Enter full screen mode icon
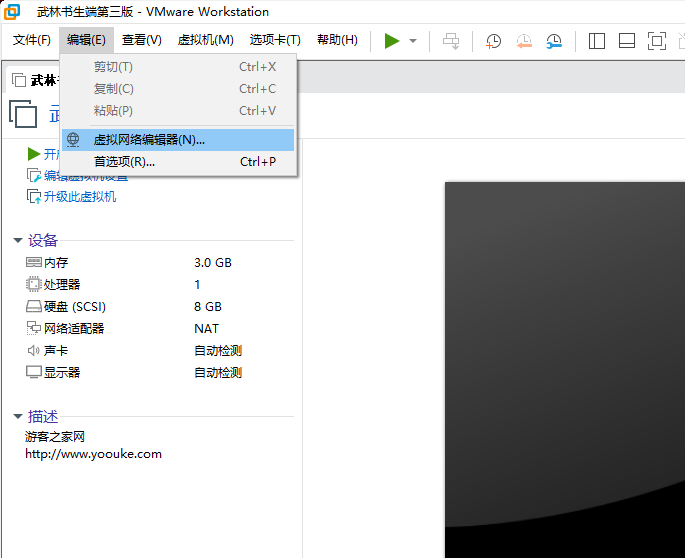The height and width of the screenshot is (558, 685). [657, 41]
